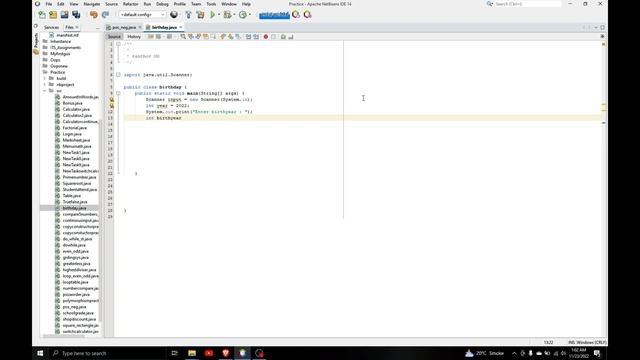Select Login.java in file tree
The image size is (640, 360).
click(72, 134)
